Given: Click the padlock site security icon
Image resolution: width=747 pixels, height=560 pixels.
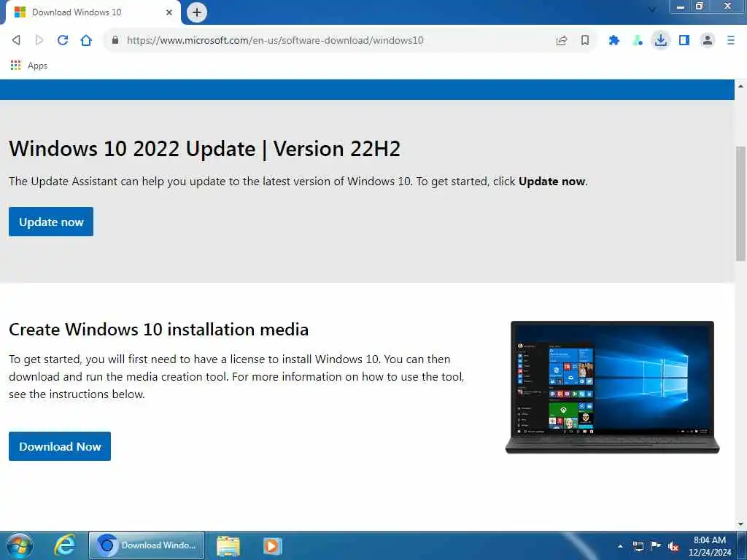Looking at the screenshot, I should [115, 41].
